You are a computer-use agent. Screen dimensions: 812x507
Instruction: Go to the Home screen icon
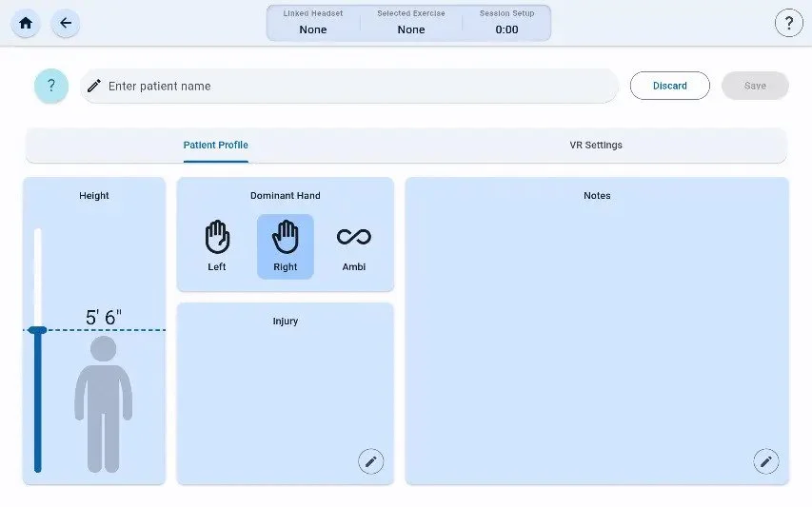26,23
